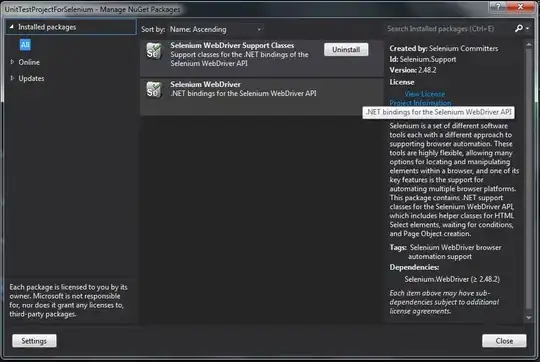Click the help question mark button in the title bar
The width and height of the screenshot is (540, 362).
click(498, 6)
